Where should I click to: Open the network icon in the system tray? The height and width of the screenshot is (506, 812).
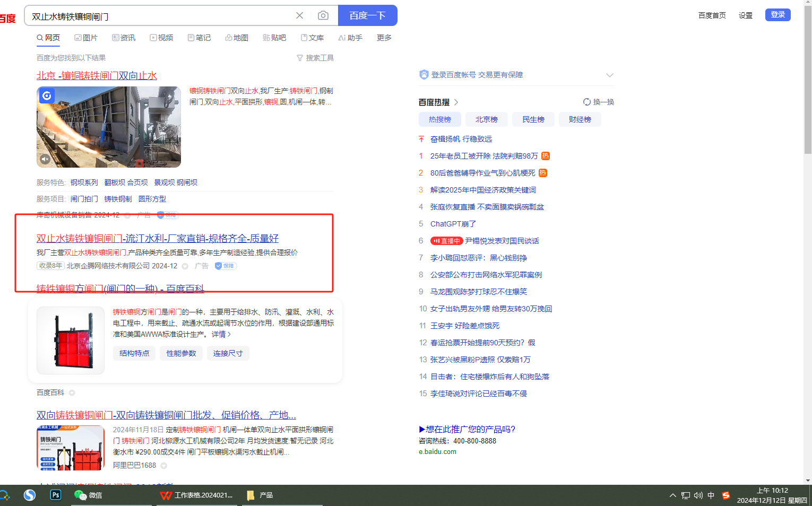tap(686, 495)
